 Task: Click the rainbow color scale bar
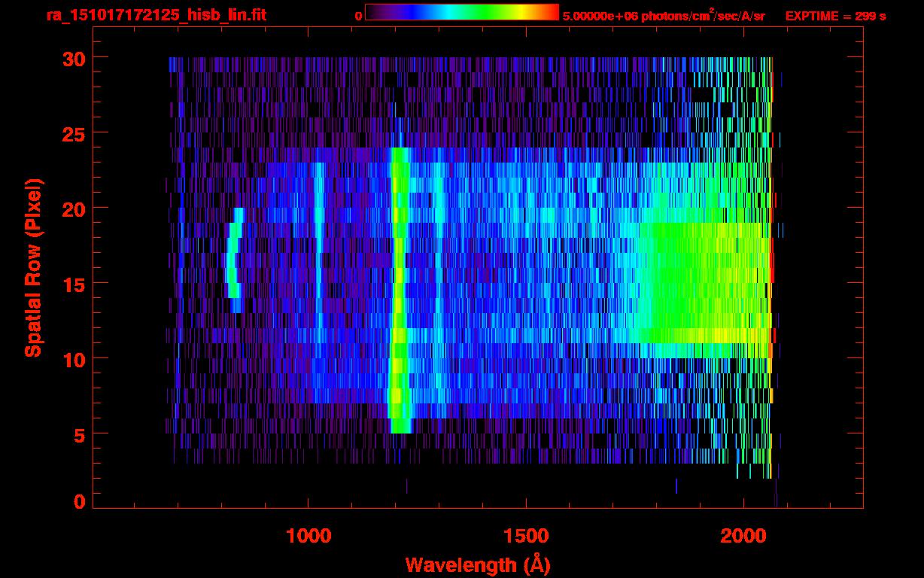[462, 12]
